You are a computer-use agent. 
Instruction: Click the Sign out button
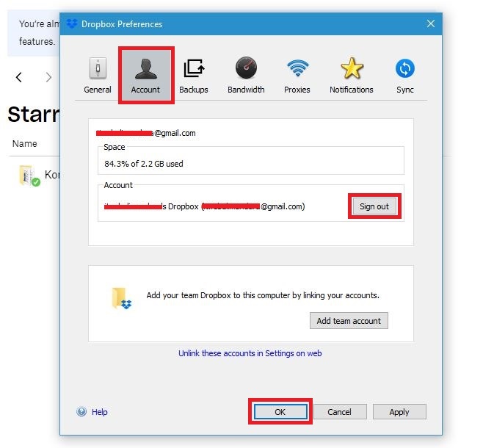(x=374, y=206)
